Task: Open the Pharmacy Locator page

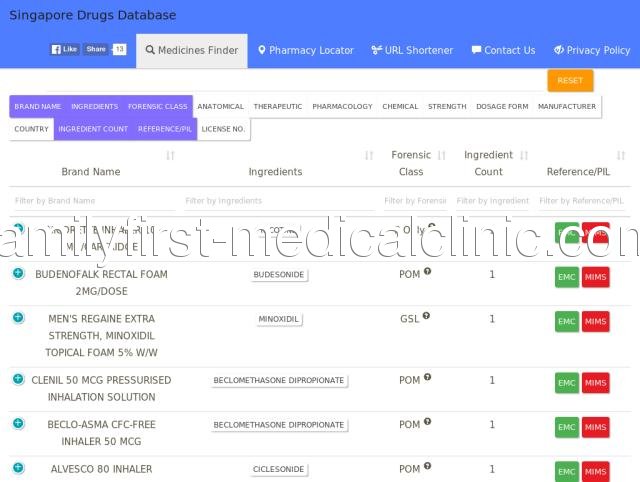Action: (x=306, y=51)
